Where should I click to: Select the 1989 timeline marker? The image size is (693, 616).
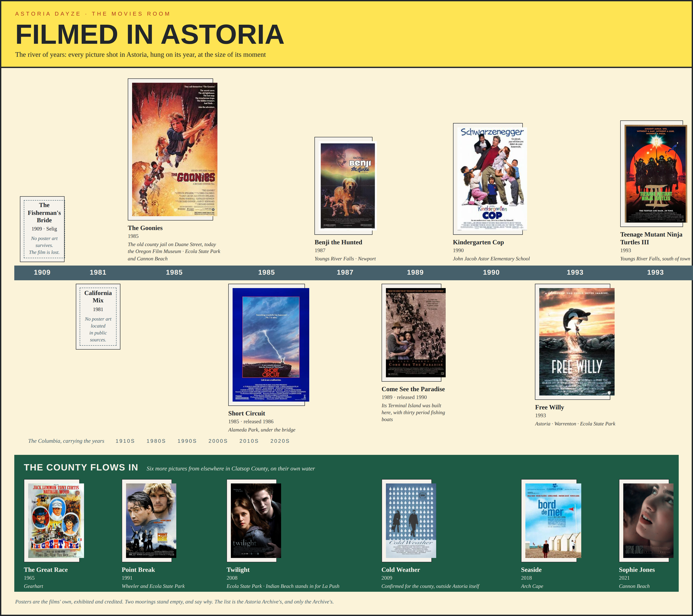click(x=415, y=272)
